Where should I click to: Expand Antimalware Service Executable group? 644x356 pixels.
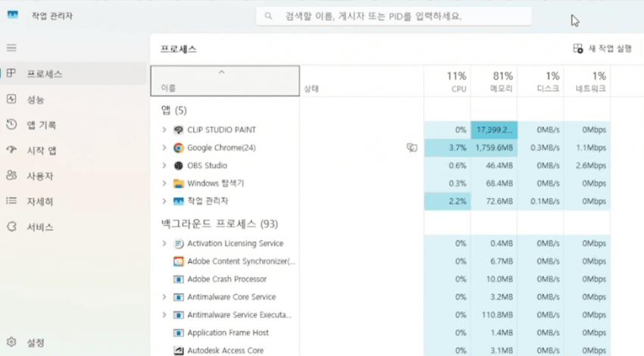(164, 315)
